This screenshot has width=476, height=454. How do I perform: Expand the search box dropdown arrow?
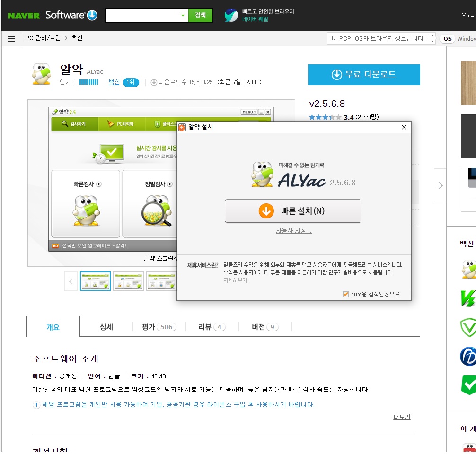183,16
